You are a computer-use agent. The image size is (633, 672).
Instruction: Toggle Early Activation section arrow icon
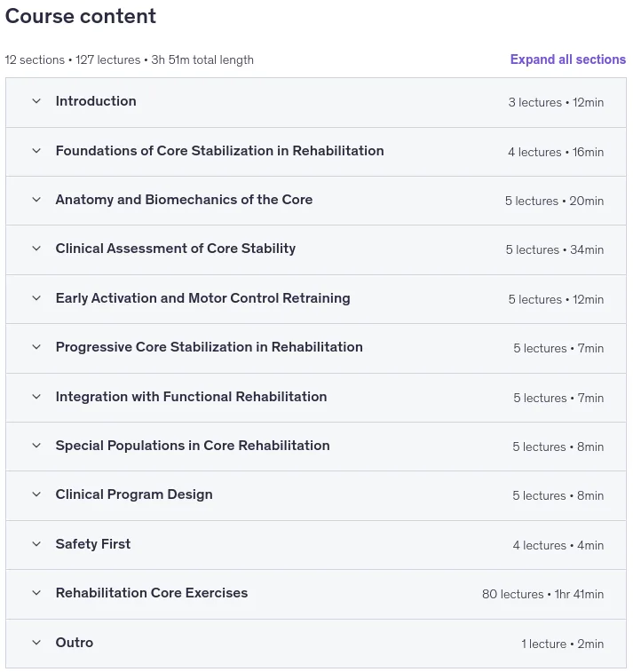click(x=36, y=298)
